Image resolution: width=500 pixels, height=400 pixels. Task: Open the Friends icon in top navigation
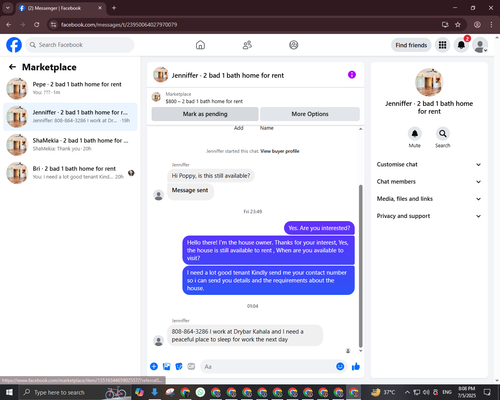247,45
